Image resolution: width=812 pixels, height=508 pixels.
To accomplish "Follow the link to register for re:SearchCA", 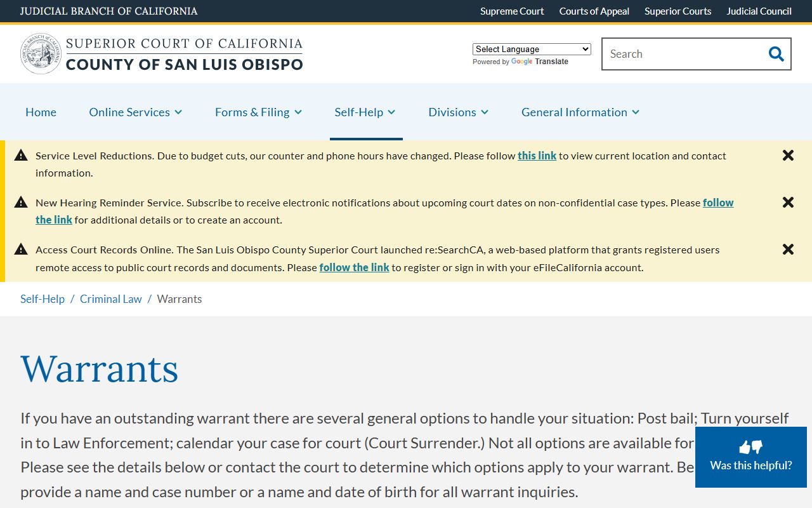I will click(354, 267).
